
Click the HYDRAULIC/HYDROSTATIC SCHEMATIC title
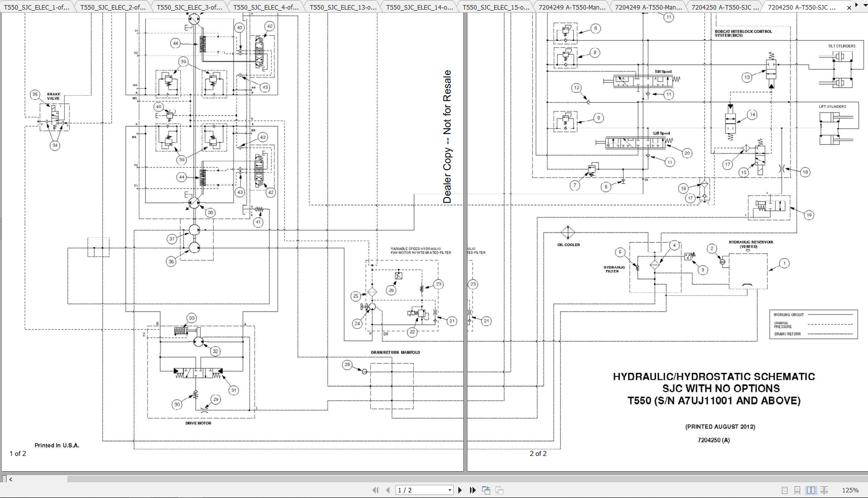click(x=714, y=376)
